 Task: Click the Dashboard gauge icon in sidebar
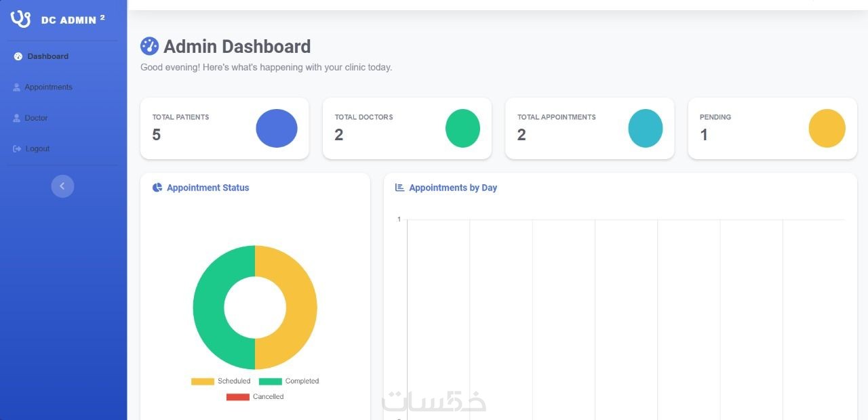pos(18,56)
